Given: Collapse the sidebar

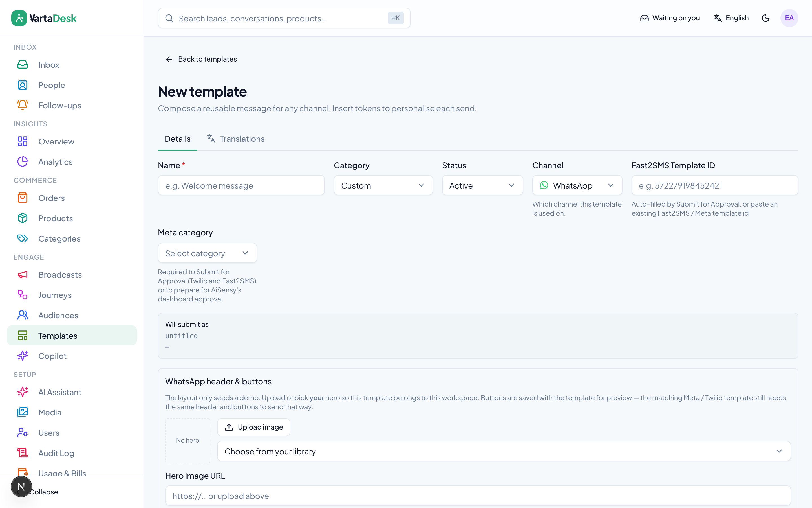Looking at the screenshot, I should tap(44, 492).
